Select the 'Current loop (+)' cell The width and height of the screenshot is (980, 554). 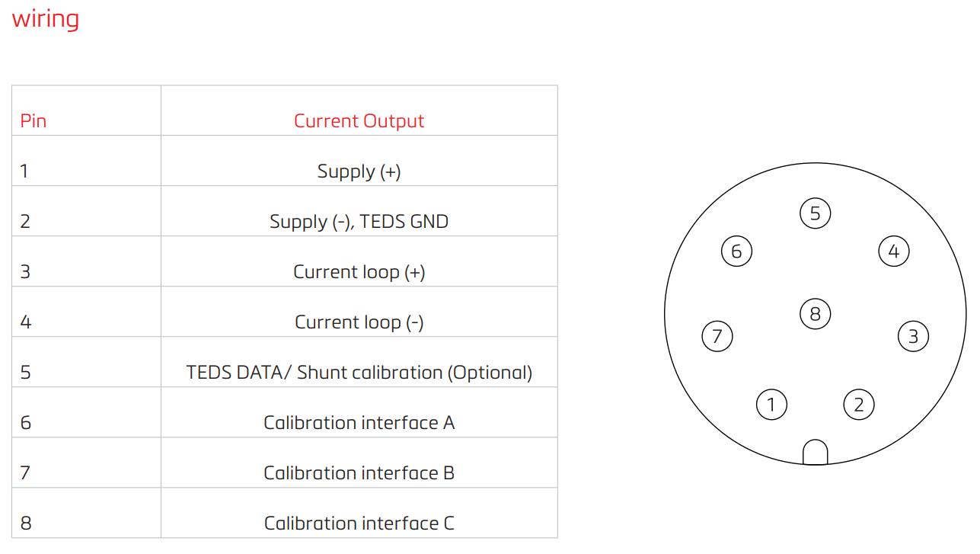pos(359,272)
